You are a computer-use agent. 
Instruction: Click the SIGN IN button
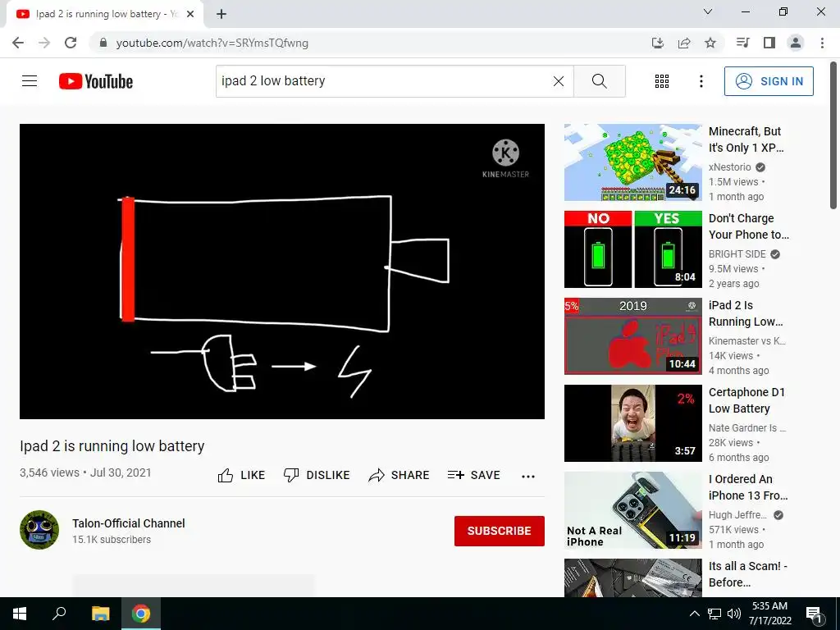tap(768, 81)
